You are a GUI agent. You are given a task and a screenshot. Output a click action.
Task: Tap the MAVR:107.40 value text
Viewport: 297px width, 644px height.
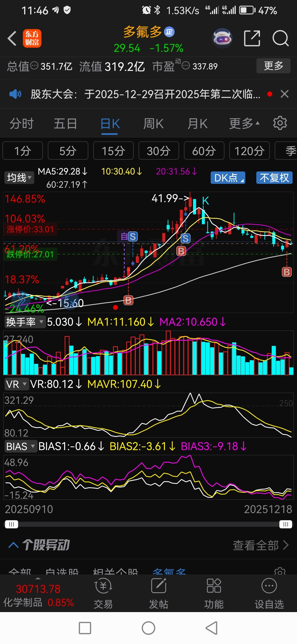click(124, 384)
